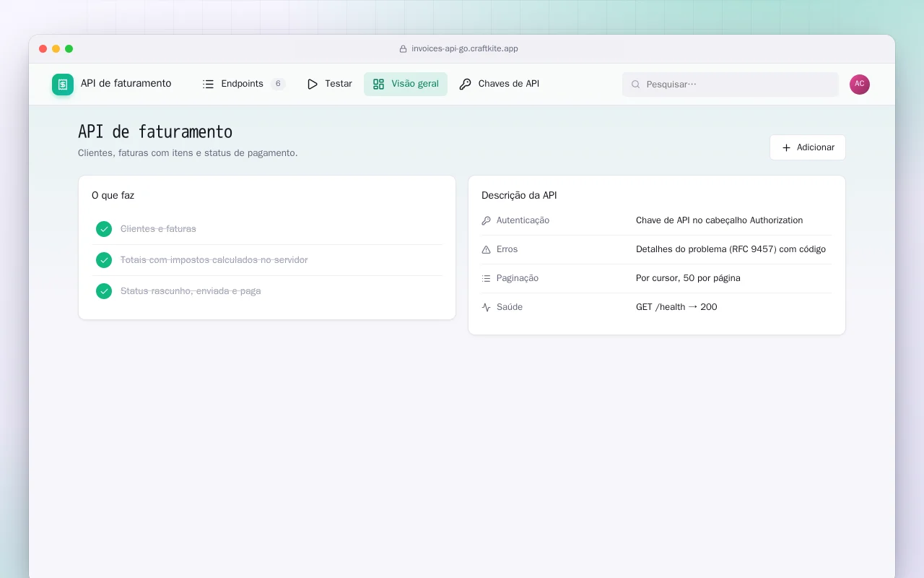The image size is (924, 578).
Task: Switch to the Testar tab
Action: [330, 84]
